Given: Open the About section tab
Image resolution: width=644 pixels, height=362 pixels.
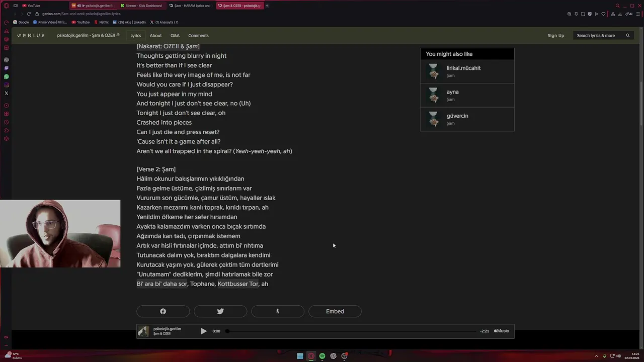Looking at the screenshot, I should (x=155, y=35).
